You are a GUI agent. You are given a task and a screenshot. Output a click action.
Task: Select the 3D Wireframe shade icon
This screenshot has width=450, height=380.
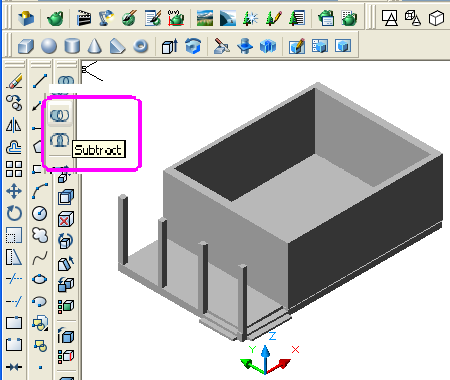[x=413, y=18]
